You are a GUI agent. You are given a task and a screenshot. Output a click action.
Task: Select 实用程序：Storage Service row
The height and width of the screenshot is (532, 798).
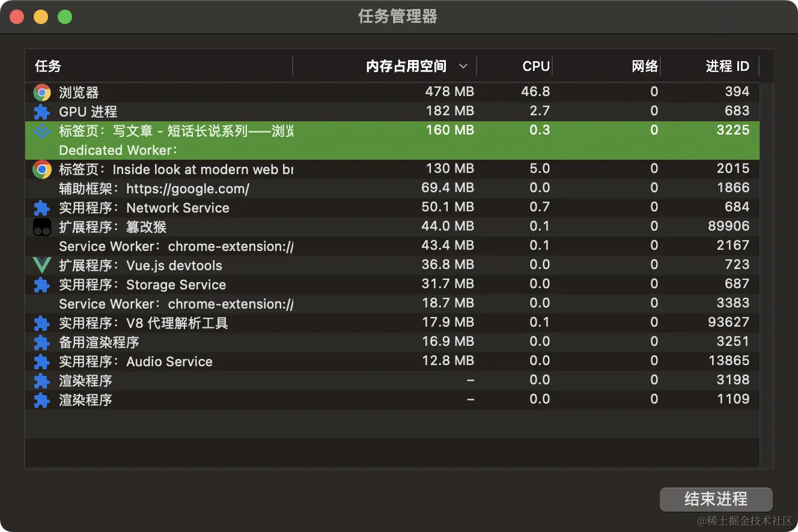[x=392, y=285]
